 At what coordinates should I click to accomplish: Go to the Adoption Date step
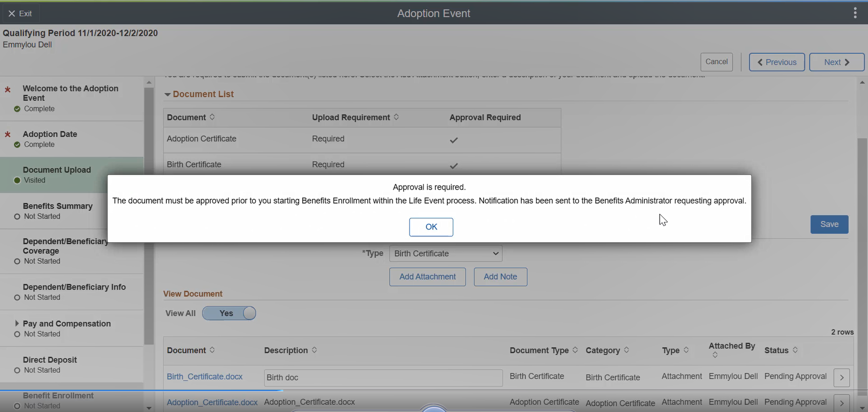click(72, 139)
